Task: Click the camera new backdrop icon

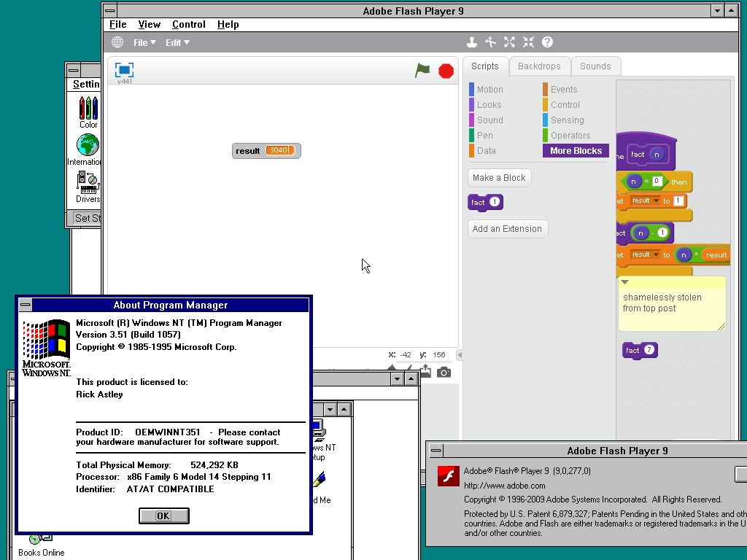Action: pos(444,373)
